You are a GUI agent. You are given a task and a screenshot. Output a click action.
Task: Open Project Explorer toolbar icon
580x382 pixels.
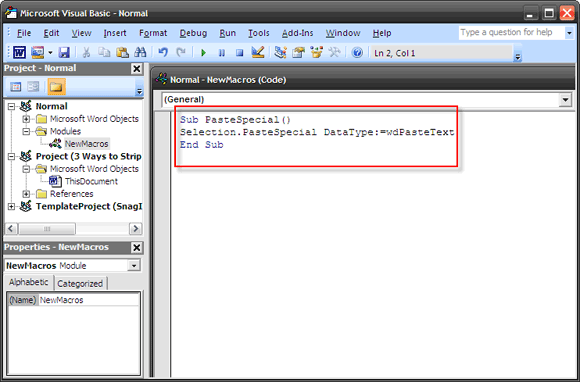pyautogui.click(x=280, y=53)
